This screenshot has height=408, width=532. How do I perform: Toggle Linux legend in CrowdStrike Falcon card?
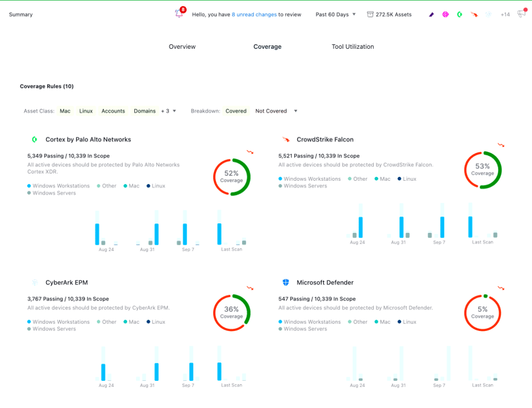(x=407, y=178)
